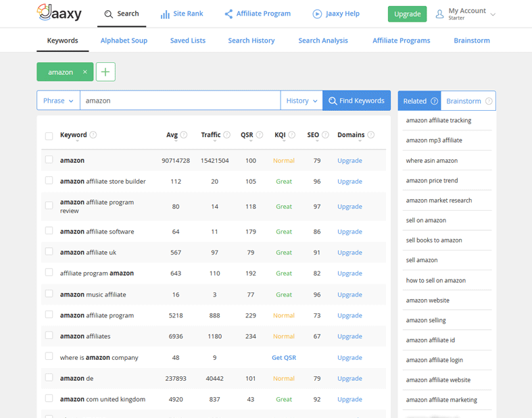
Task: Click the help icon next to Avg header
Action: (184, 135)
